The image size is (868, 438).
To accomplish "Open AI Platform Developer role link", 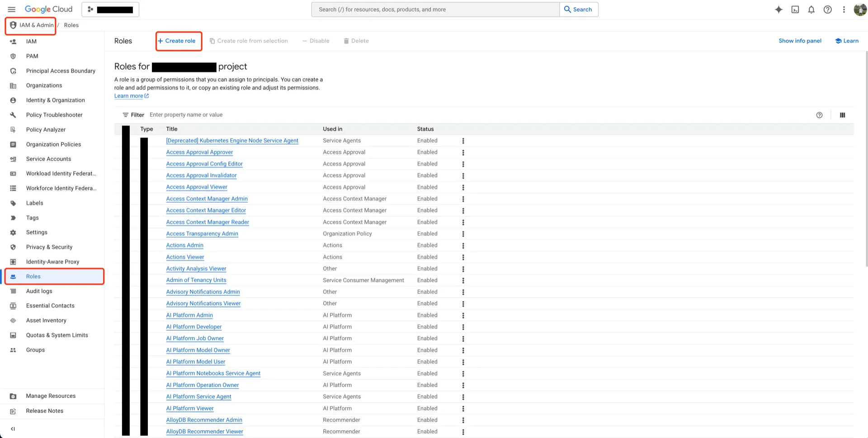I will 194,327.
